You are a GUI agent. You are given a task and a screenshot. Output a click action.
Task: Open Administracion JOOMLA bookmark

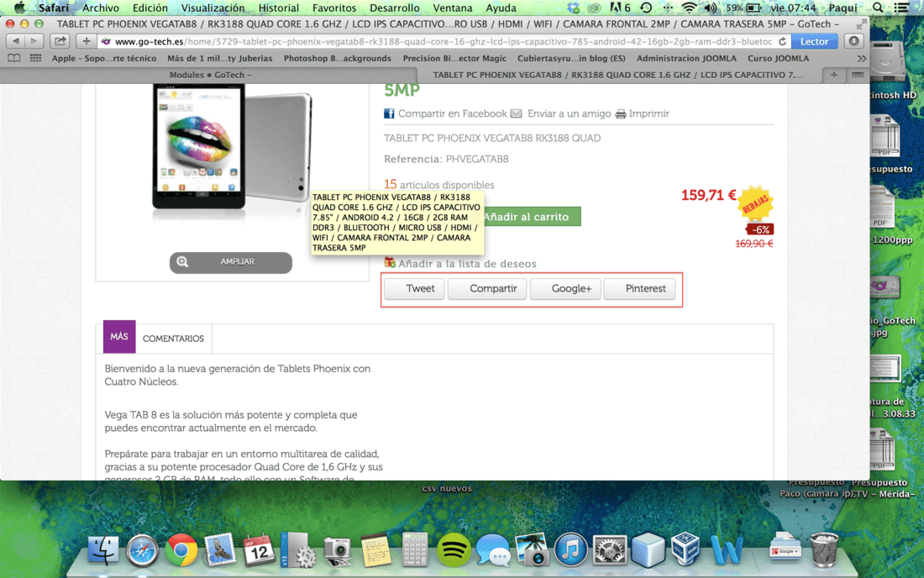point(686,58)
